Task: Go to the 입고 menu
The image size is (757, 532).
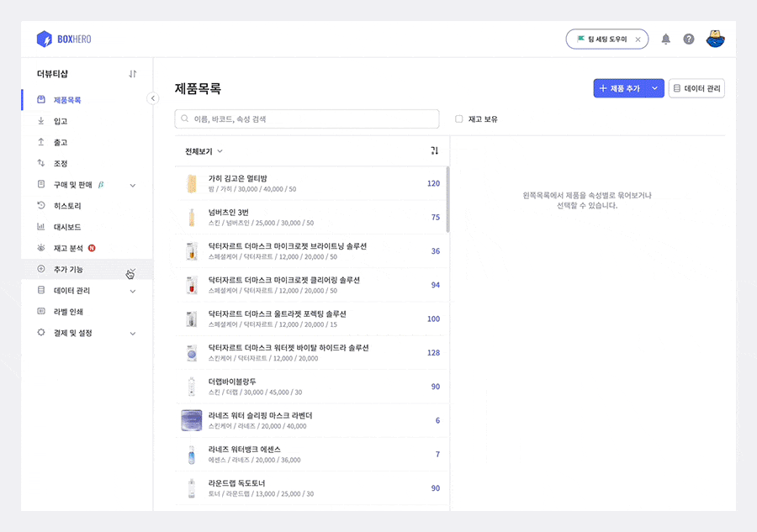Action: [x=61, y=121]
